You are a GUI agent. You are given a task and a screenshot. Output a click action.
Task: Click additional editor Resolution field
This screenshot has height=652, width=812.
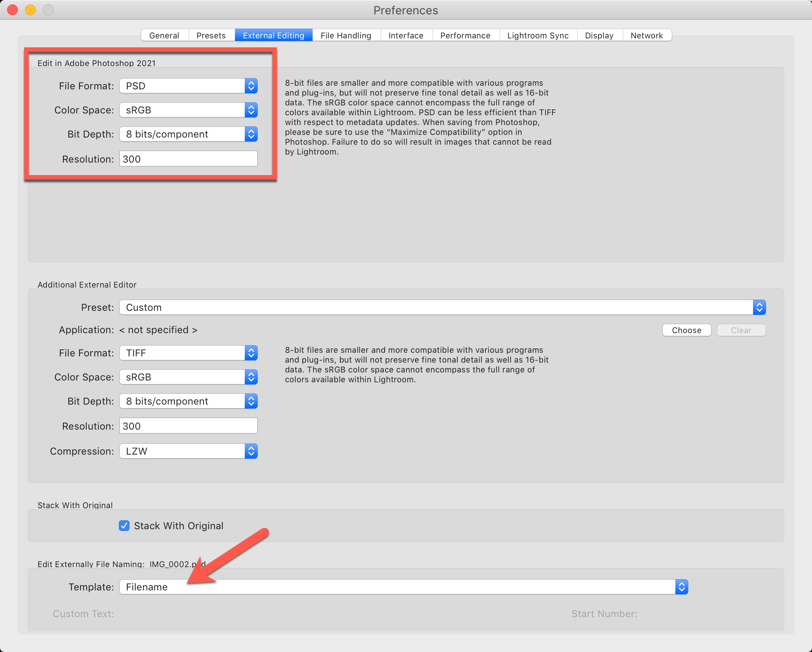pos(188,426)
